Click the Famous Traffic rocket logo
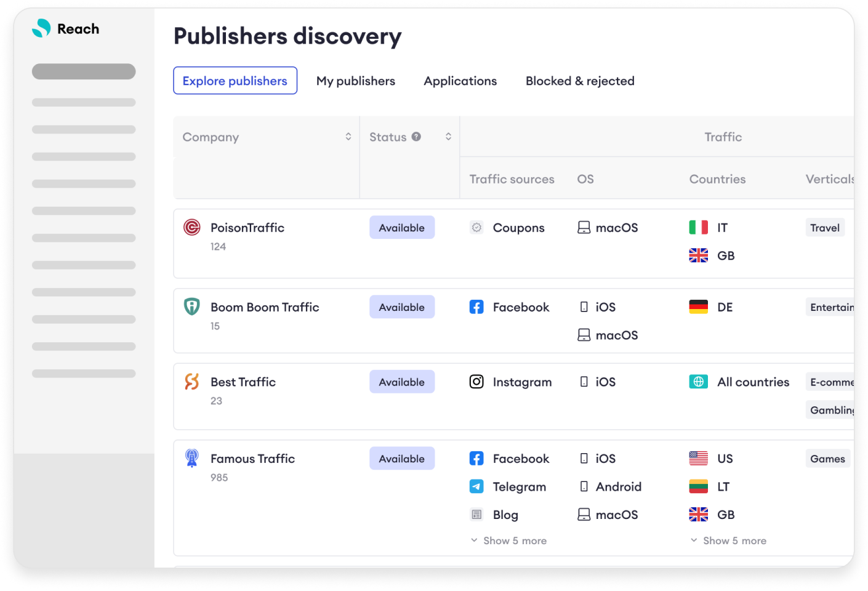The image size is (868, 591). point(192,458)
